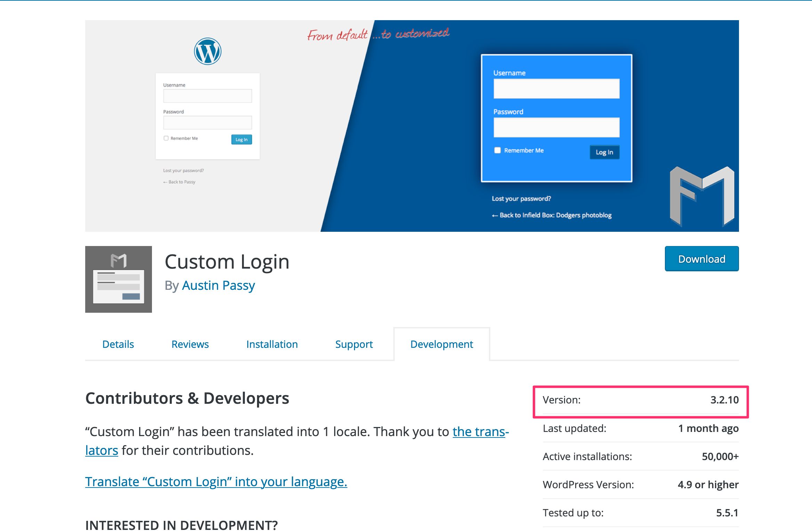812x532 pixels.
Task: Click the Custom Login plugin icon
Action: [x=119, y=279]
